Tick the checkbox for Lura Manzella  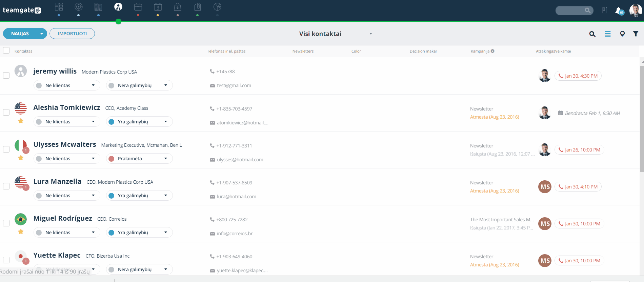pos(6,186)
